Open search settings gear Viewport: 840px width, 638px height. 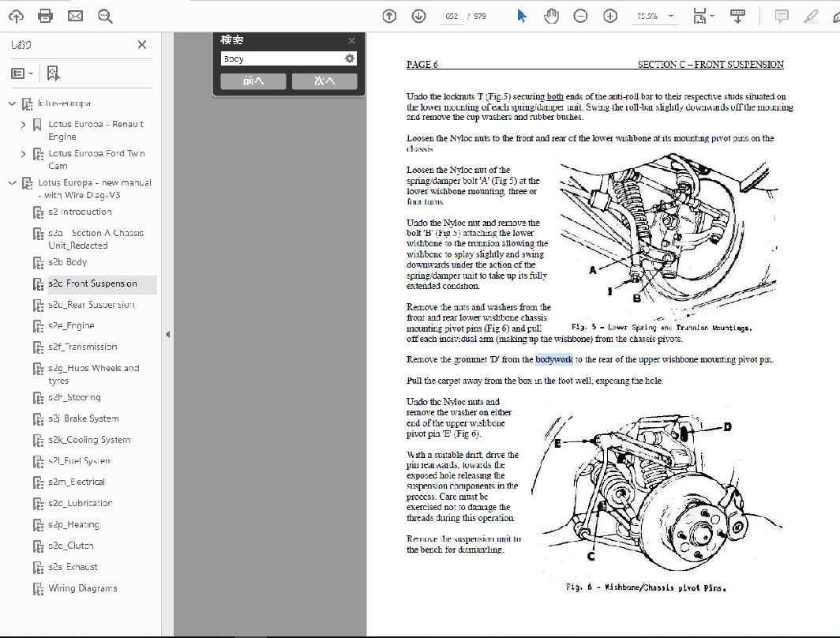tap(350, 58)
